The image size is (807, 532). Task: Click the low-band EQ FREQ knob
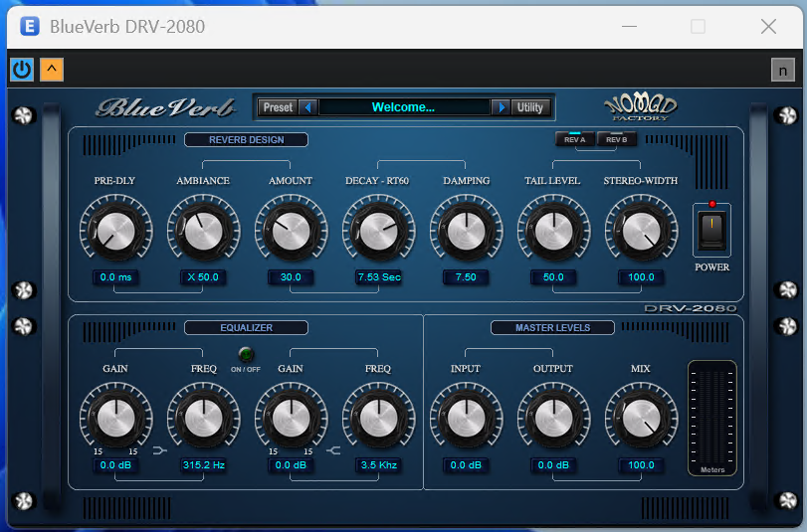point(203,419)
